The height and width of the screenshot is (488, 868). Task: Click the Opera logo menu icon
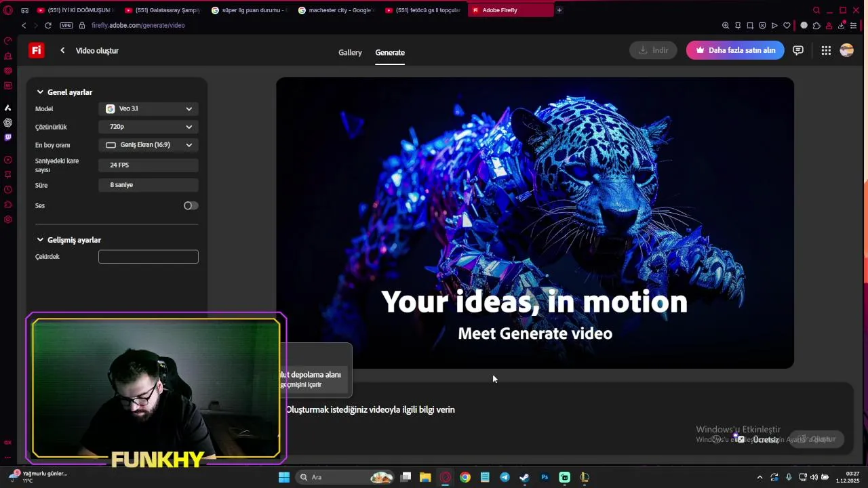tap(8, 10)
